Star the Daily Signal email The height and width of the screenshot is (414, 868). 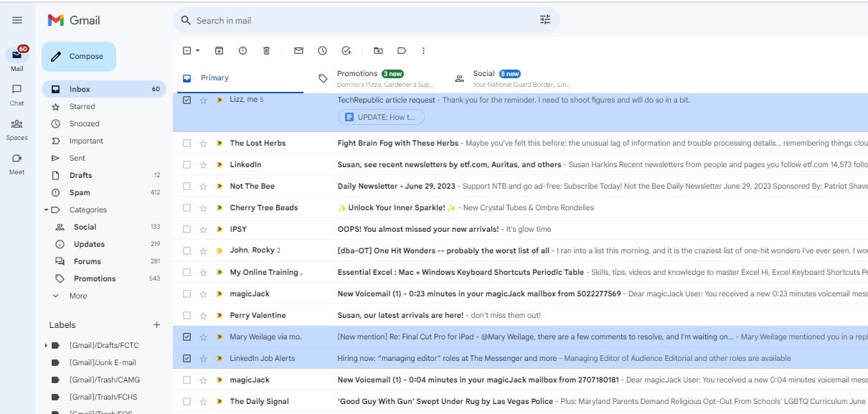click(203, 401)
